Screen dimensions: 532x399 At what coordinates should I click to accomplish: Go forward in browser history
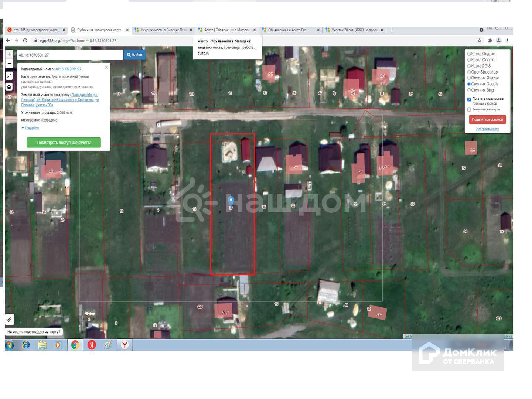point(16,41)
